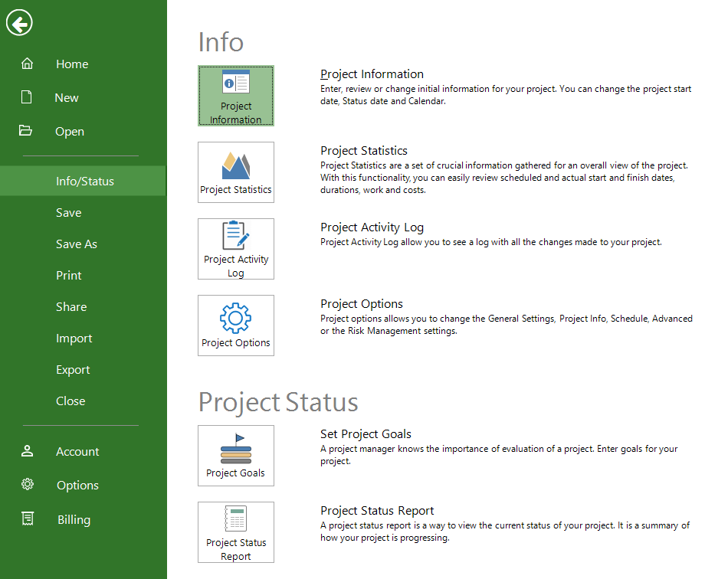Click the back arrow icon

click(x=18, y=24)
